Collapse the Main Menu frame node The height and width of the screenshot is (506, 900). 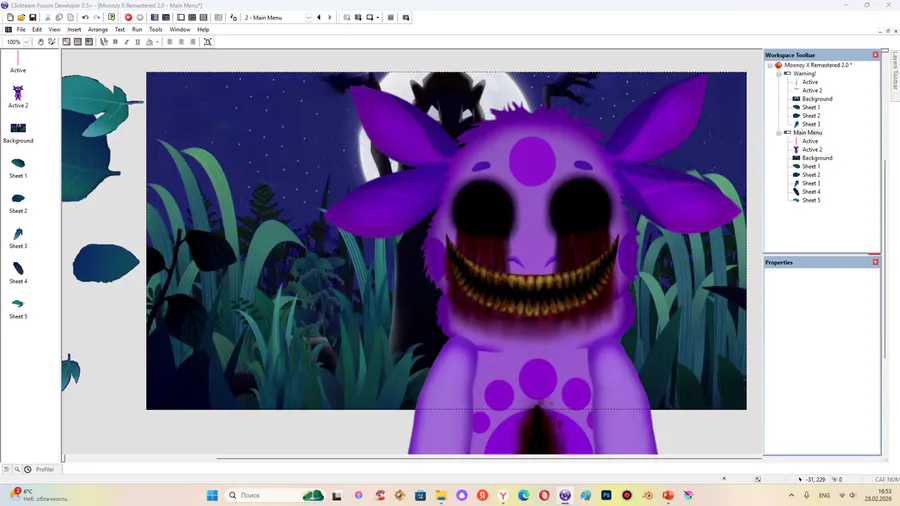click(x=779, y=133)
